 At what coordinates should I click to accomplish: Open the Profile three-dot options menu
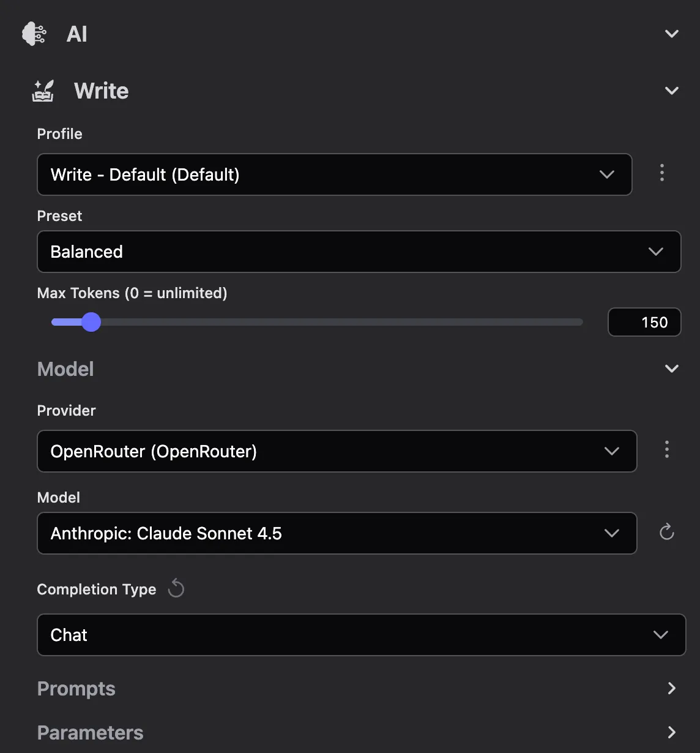click(662, 173)
